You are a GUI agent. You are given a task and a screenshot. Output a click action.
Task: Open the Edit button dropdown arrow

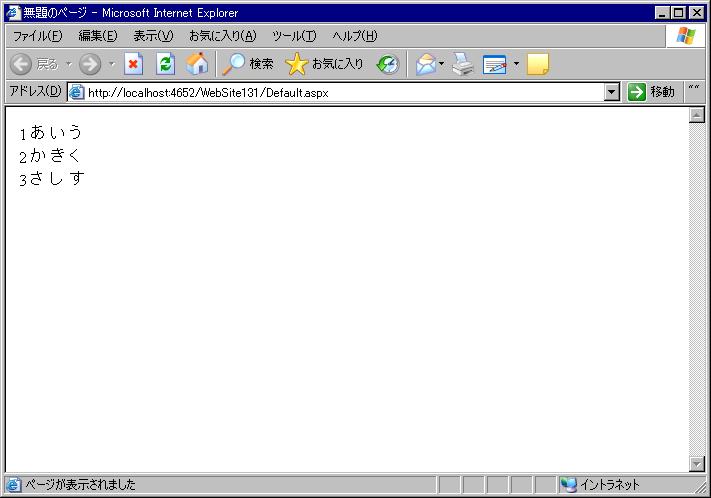(x=516, y=64)
